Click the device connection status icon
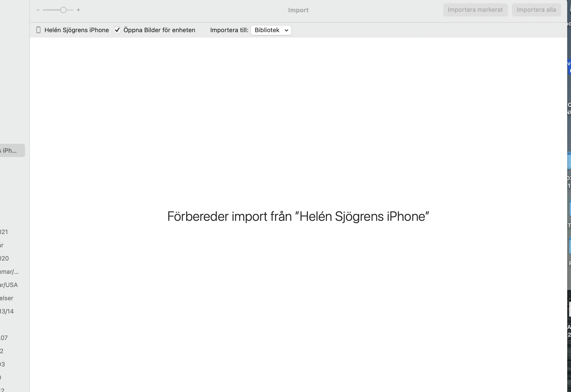 coord(38,30)
